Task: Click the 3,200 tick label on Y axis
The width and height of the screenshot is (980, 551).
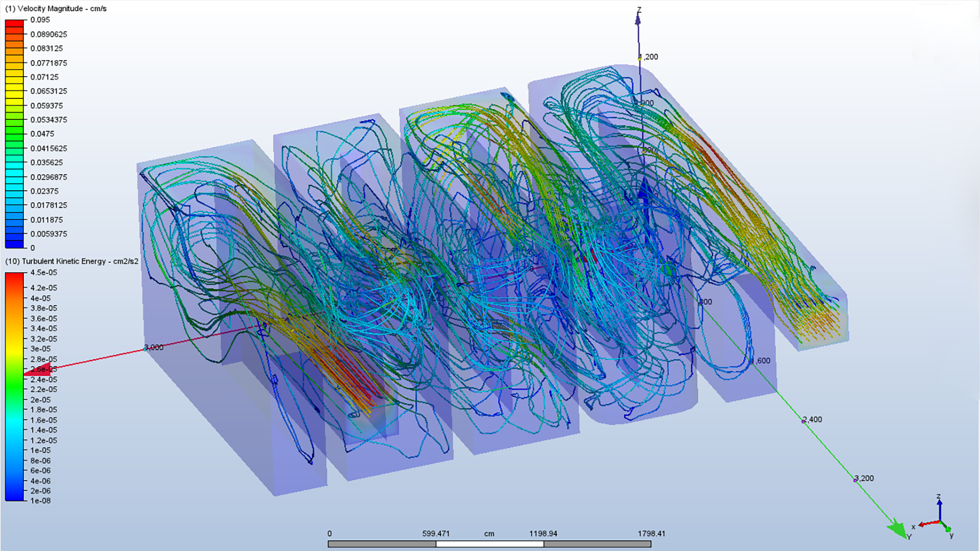Action: (x=864, y=478)
